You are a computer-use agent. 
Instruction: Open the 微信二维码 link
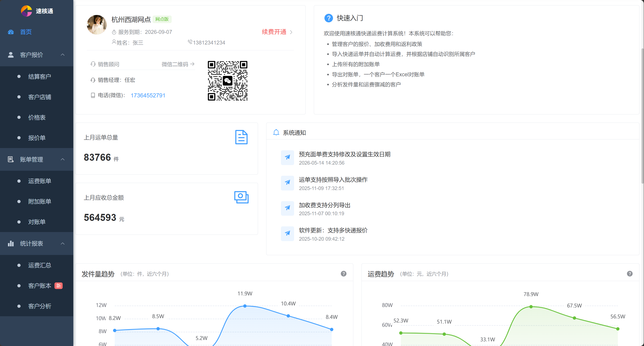coord(178,64)
